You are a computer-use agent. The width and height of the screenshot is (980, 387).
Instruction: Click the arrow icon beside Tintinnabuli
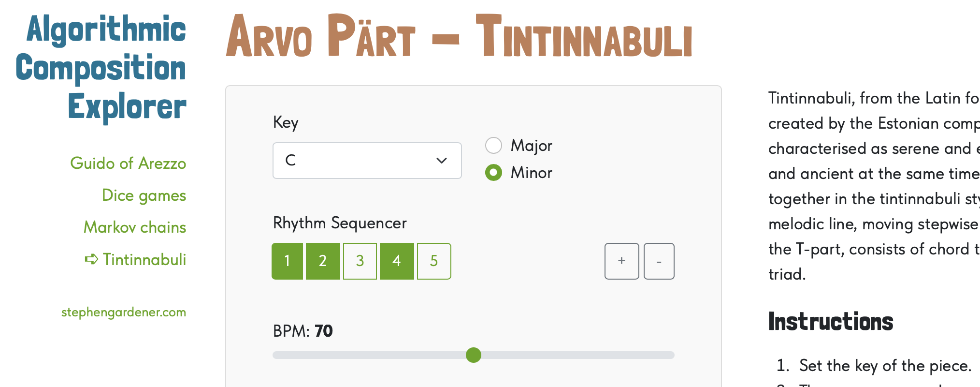(x=91, y=260)
